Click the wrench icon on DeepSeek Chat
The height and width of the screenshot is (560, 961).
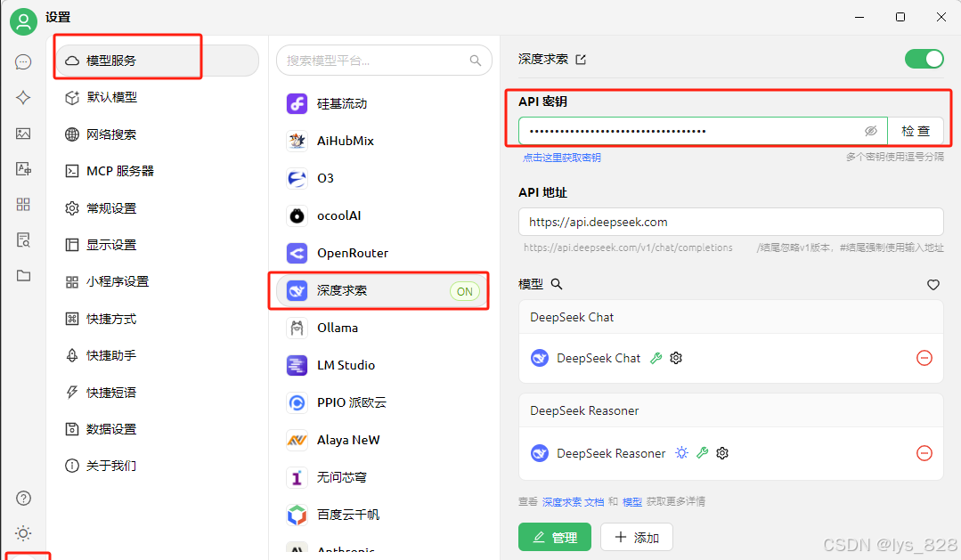656,358
